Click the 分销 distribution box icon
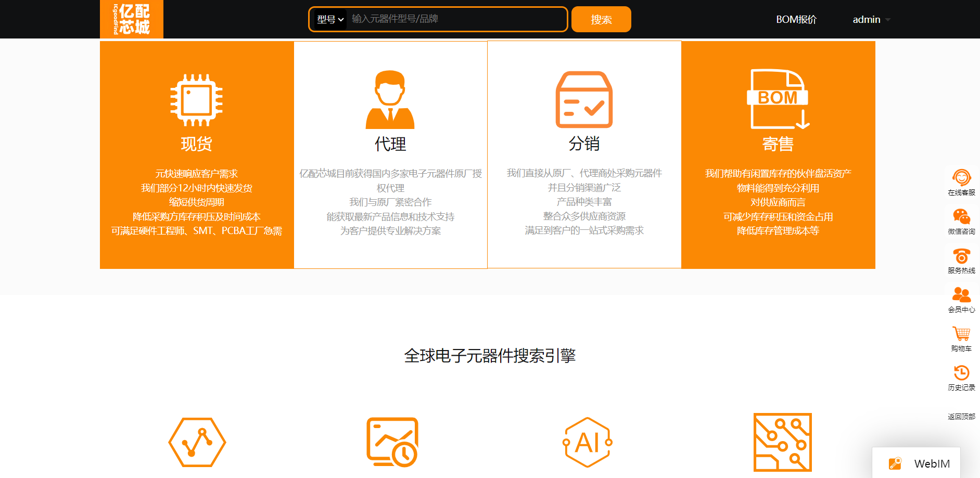 [584, 99]
